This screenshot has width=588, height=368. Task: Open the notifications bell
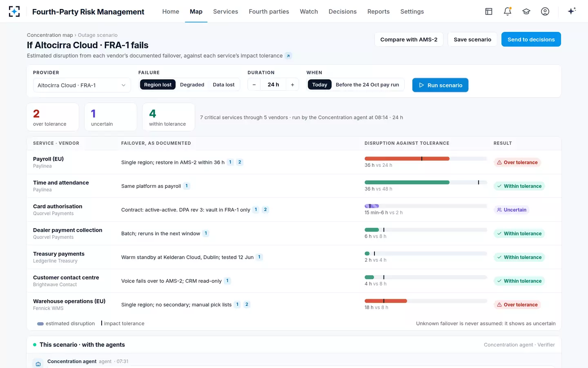(508, 11)
